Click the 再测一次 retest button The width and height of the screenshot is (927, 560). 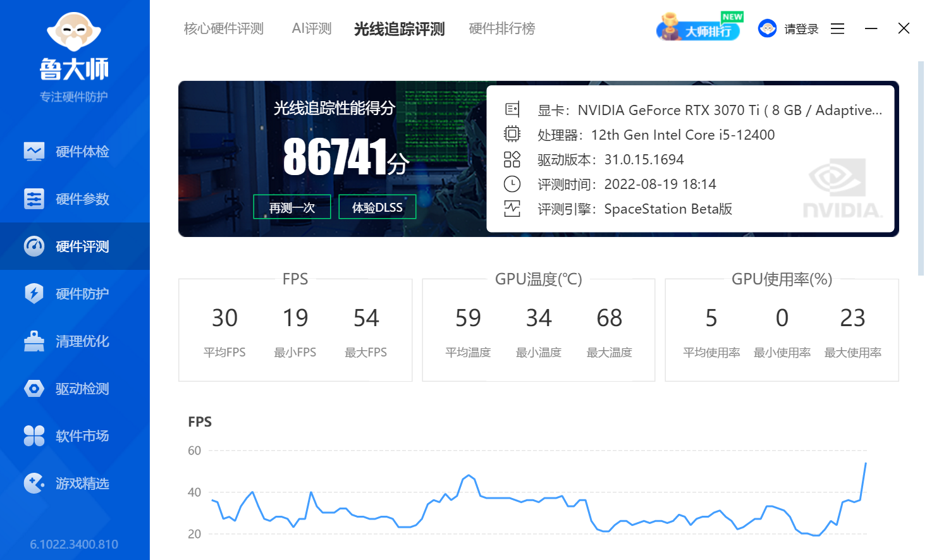[x=292, y=207]
